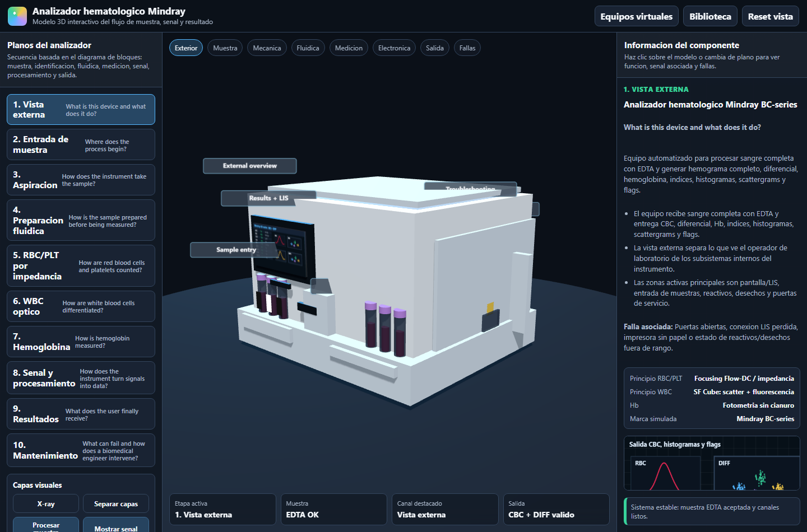Click the Falla asociada paragraph
This screenshot has height=532, width=807.
click(711, 337)
